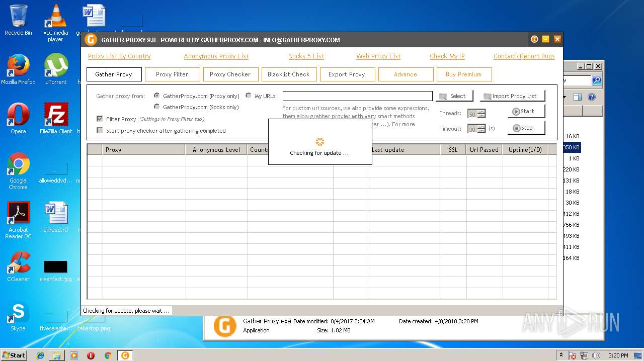
Task: Open Internet Explorer from the taskbar
Action: 40,355
